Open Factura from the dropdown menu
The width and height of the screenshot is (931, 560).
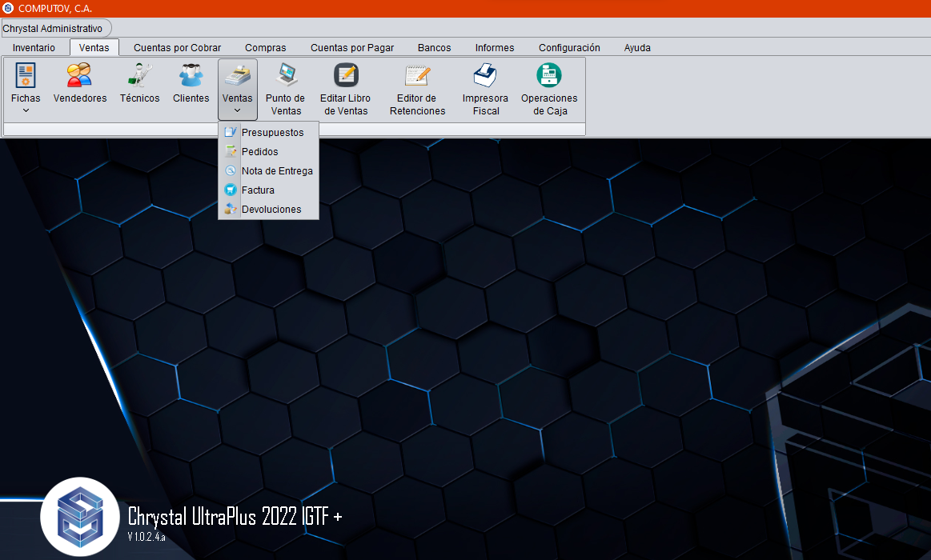[x=258, y=190]
